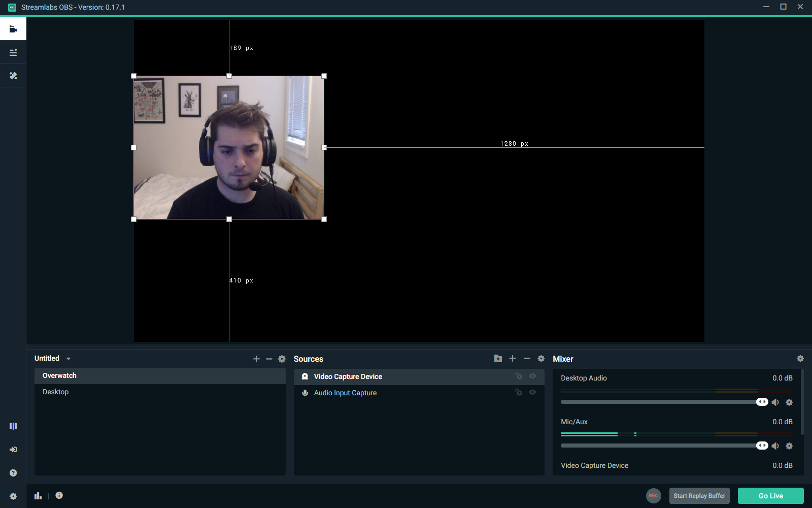This screenshot has width=812, height=508.
Task: Click the REC record button
Action: (654, 496)
